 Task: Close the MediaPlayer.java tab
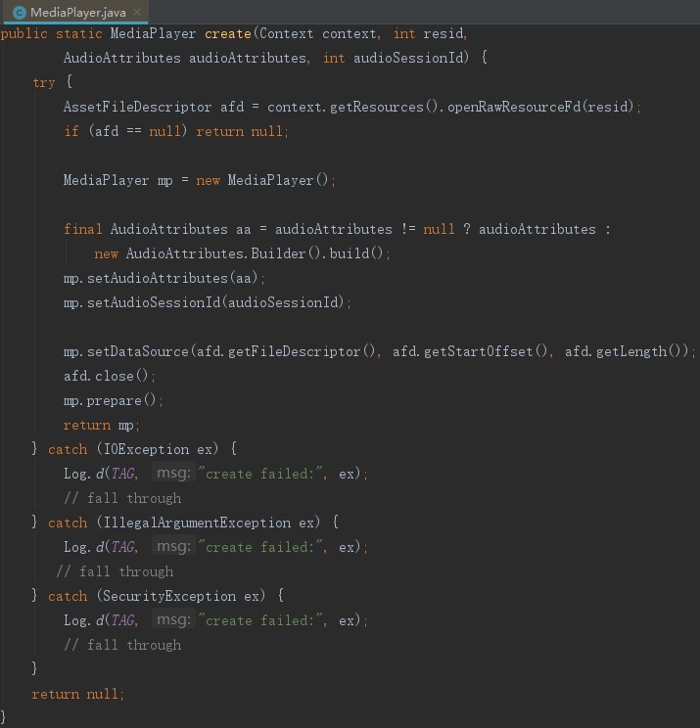tap(137, 12)
